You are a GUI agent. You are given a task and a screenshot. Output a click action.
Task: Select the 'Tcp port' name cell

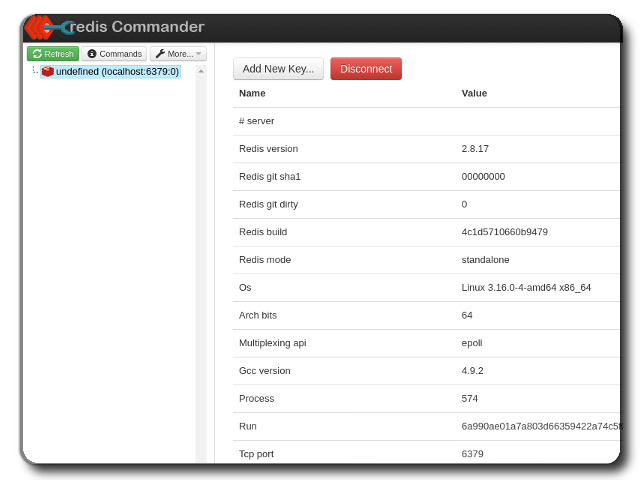coord(256,454)
